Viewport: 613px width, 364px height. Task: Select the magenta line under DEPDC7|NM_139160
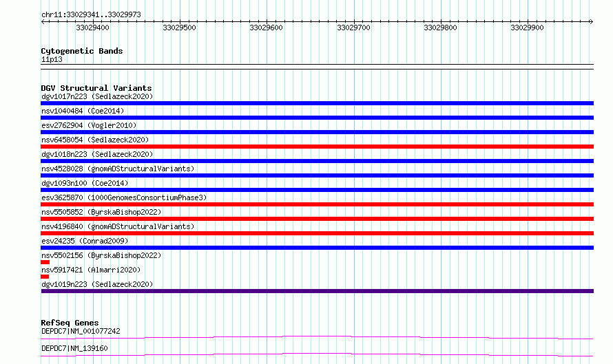[x=317, y=354]
